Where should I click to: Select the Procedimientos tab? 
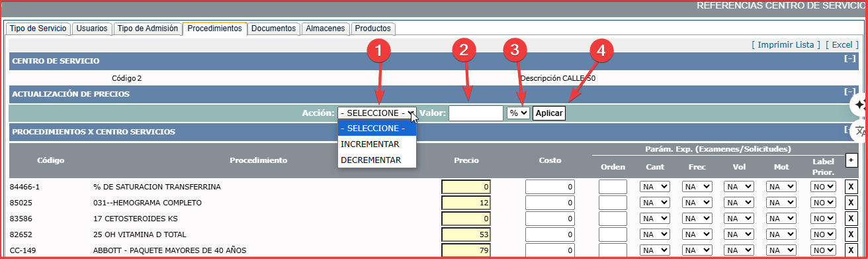tap(215, 28)
